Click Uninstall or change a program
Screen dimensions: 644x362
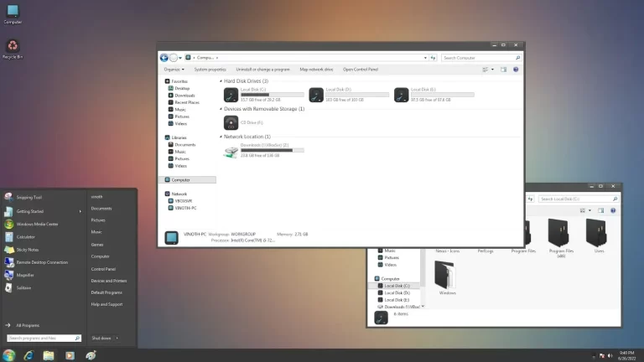(x=262, y=70)
